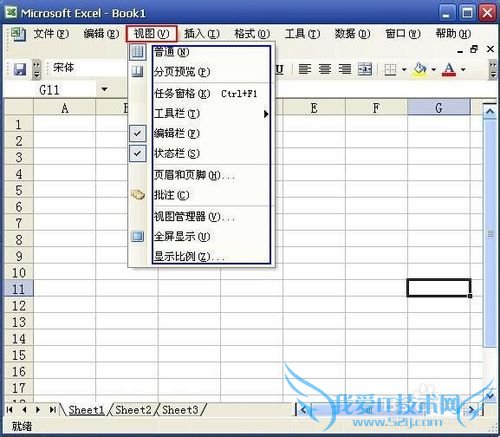Click the Select All corner box
The image size is (500, 437).
pos(19,108)
